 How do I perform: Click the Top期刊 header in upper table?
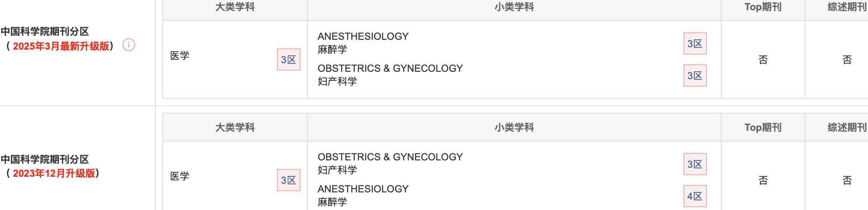click(x=763, y=7)
